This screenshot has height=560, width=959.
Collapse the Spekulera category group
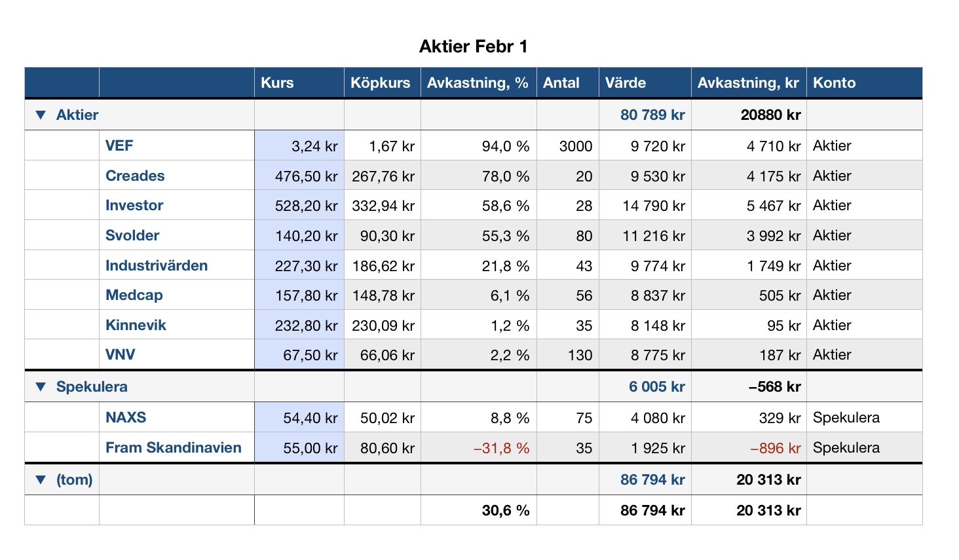pyautogui.click(x=41, y=387)
